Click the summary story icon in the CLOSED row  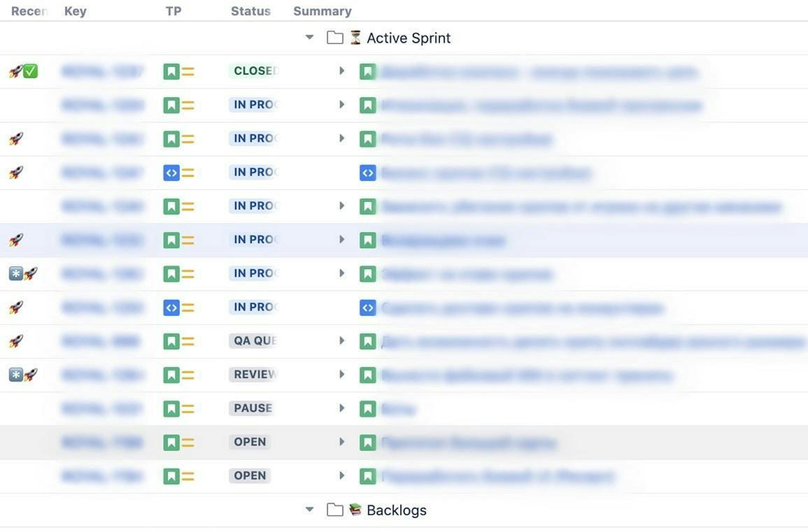point(368,71)
